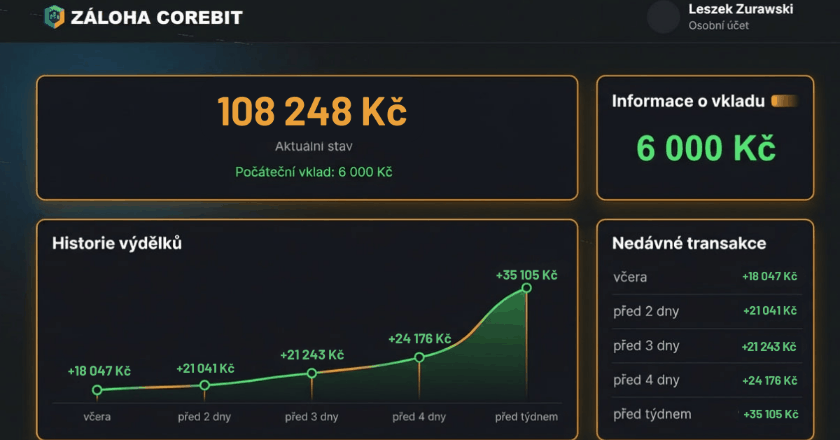
Task: Click the 108 248 Kč current balance
Action: [312, 112]
